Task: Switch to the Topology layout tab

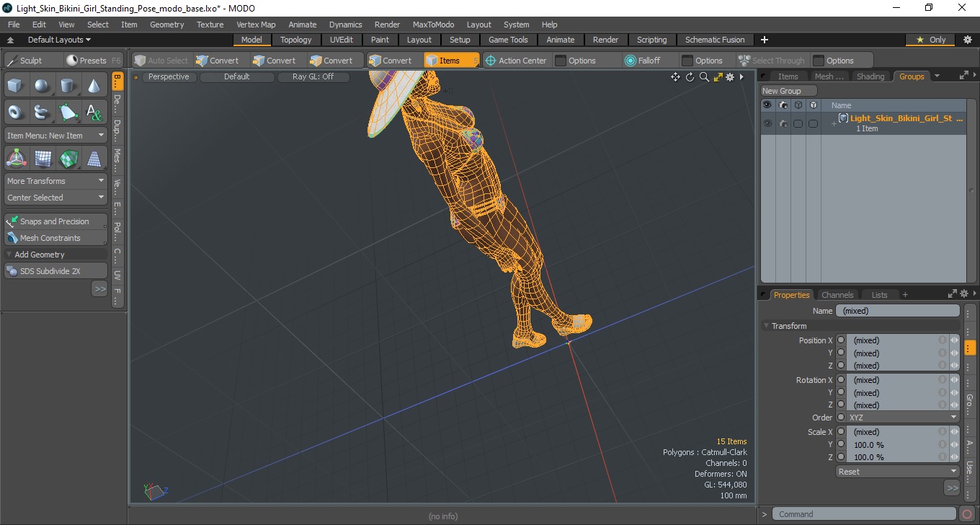Action: coord(296,40)
